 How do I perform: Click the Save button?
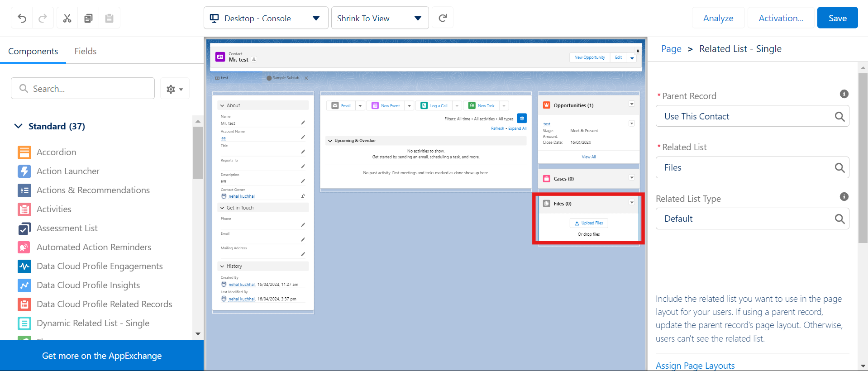click(837, 18)
